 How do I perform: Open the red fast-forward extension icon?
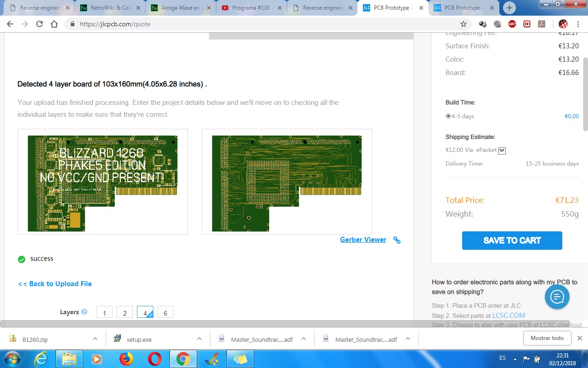(527, 24)
